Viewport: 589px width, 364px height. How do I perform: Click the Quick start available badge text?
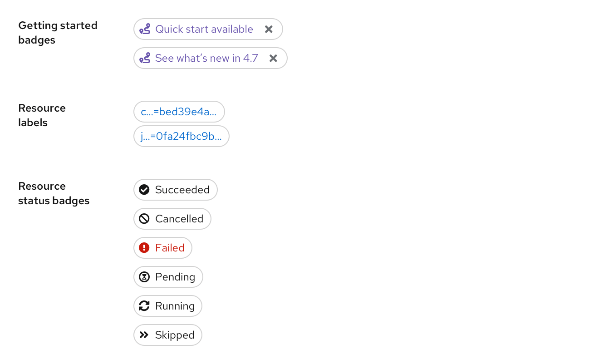[x=204, y=29]
